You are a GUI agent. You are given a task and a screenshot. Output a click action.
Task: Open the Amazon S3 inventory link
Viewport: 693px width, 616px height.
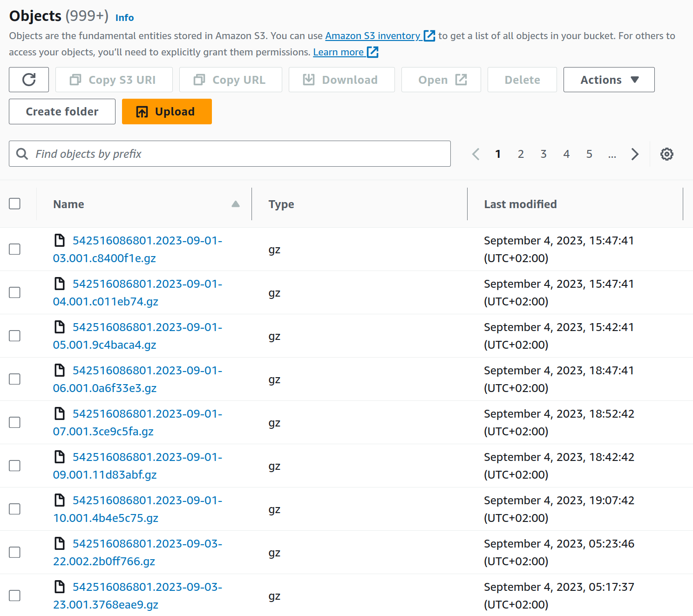pyautogui.click(x=373, y=36)
